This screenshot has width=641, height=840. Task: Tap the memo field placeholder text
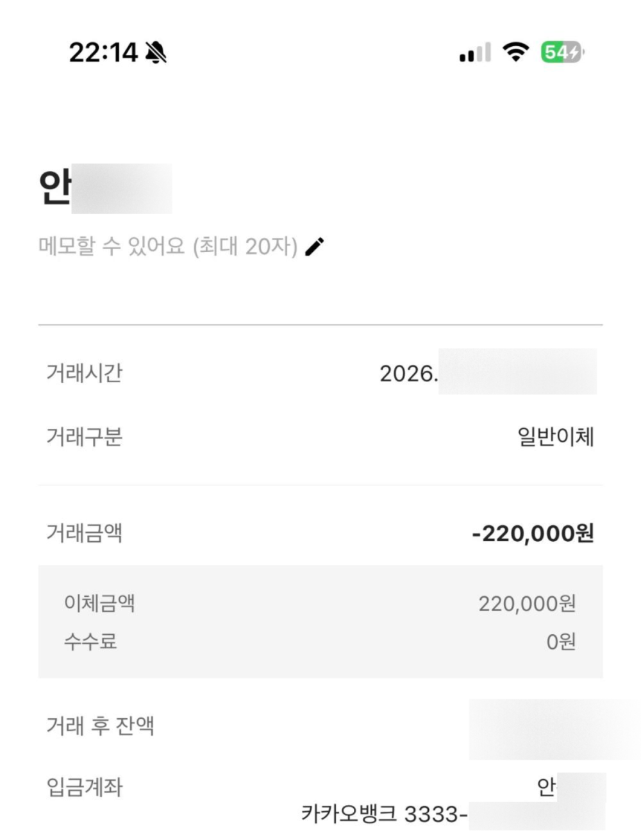tap(168, 246)
